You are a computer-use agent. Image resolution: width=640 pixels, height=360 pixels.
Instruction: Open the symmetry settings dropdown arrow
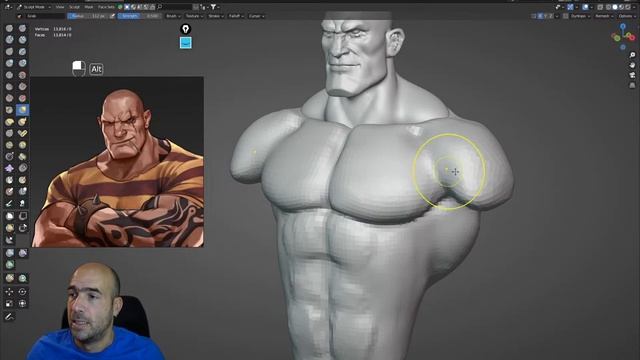[557, 16]
